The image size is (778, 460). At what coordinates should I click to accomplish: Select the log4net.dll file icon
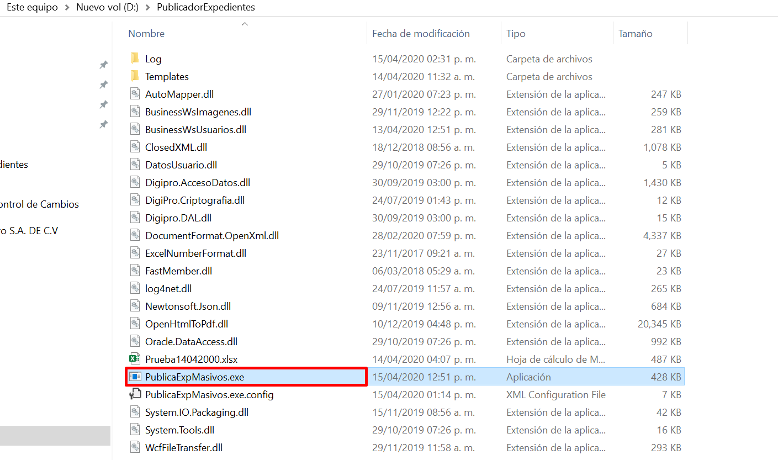(x=135, y=288)
